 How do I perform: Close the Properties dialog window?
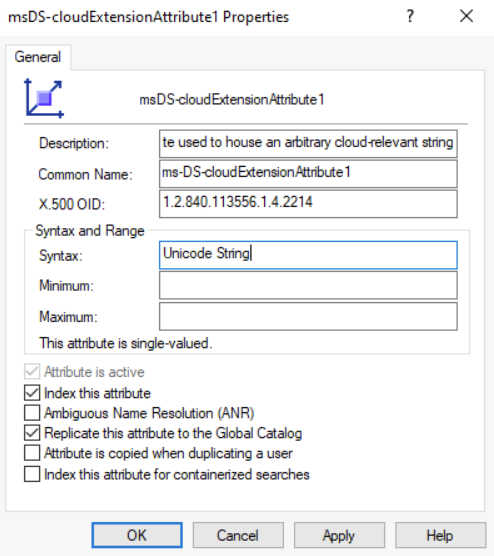466,16
